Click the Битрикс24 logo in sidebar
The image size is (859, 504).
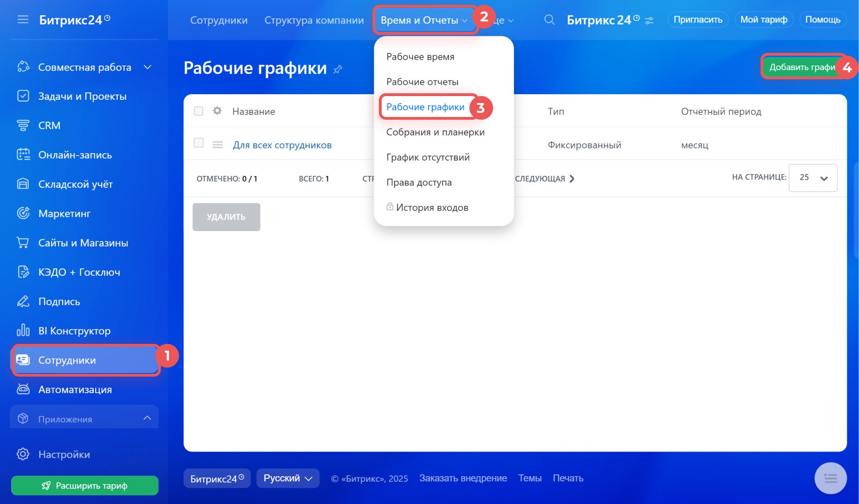point(75,20)
